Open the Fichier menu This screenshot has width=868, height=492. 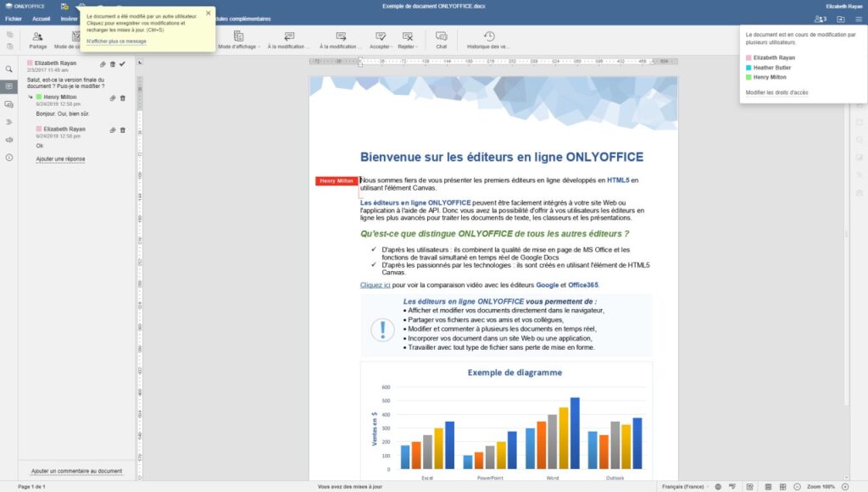pos(14,19)
